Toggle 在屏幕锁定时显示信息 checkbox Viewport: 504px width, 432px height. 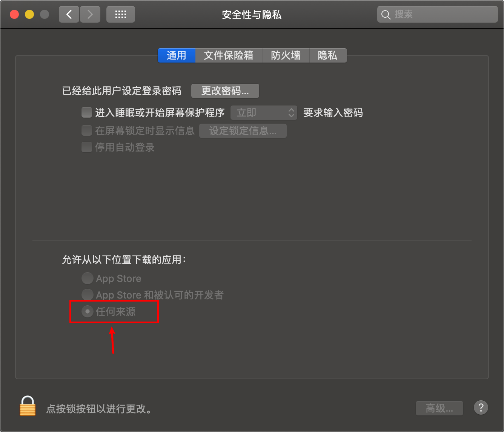pyautogui.click(x=87, y=130)
